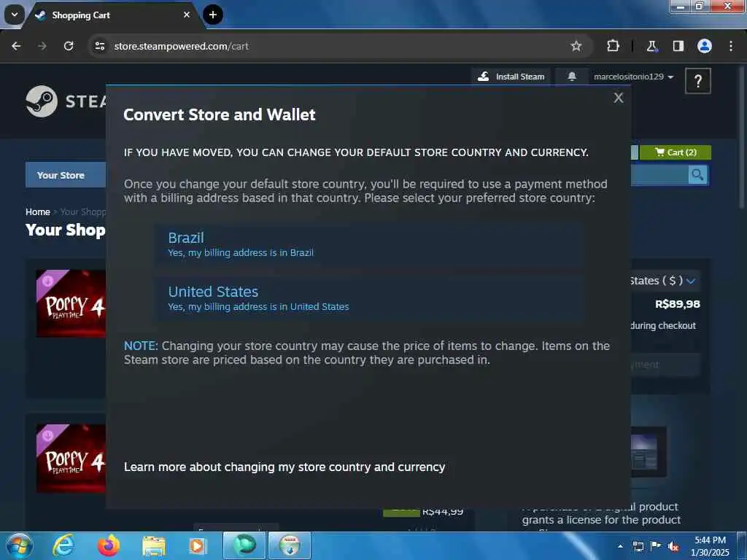
Task: Open browser extensions puzzle icon
Action: [x=613, y=46]
